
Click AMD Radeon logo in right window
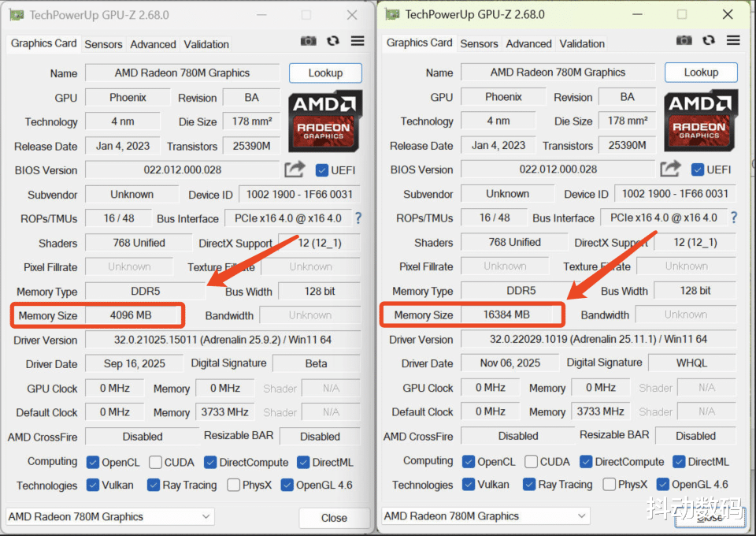pos(701,121)
